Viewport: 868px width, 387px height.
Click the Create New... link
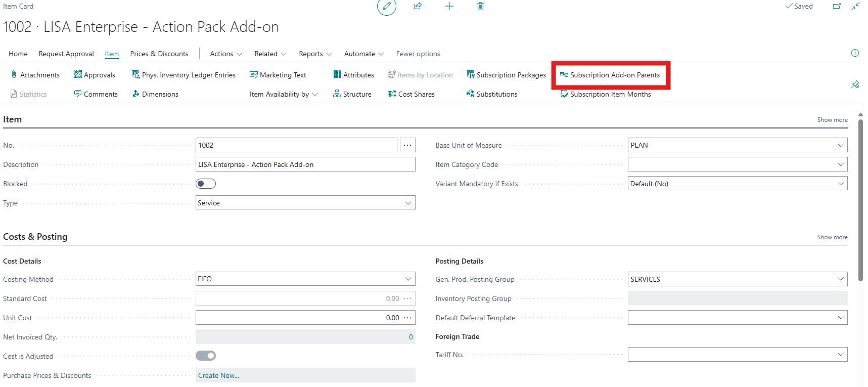coord(218,375)
